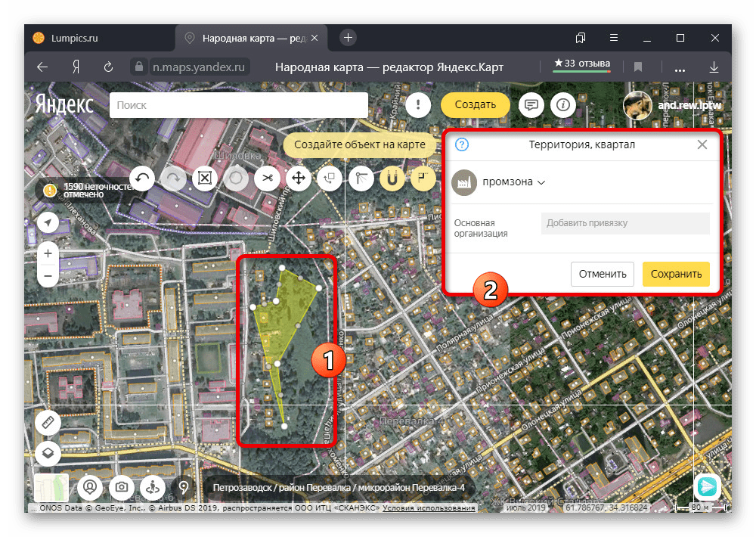Open the and.rew.lptw profile menu
Image resolution: width=756 pixels, height=537 pixels.
tap(671, 106)
